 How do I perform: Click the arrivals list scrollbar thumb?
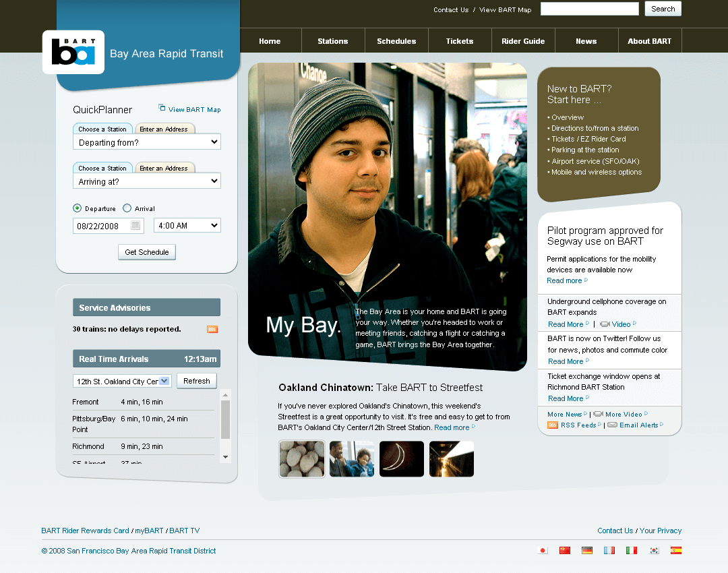[226, 420]
